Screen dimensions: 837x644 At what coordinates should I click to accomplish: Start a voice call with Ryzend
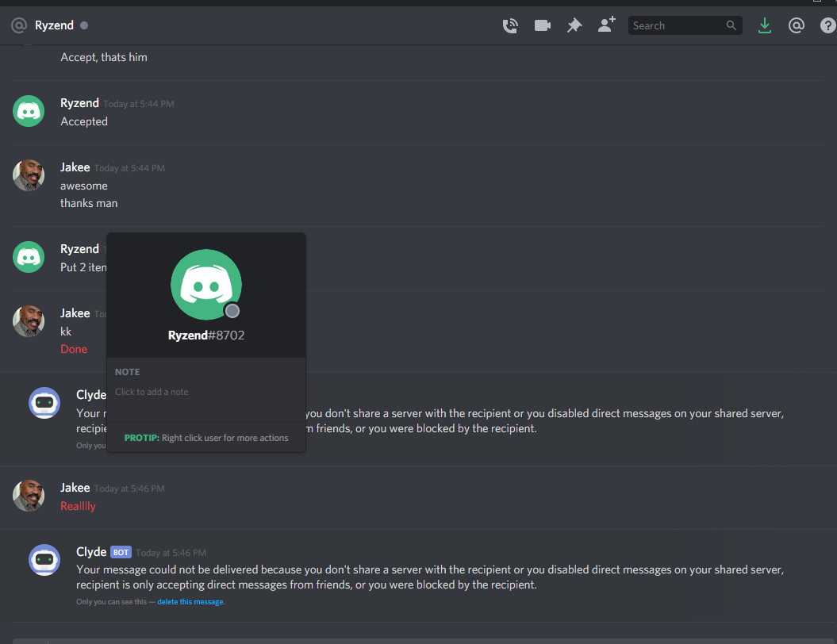pyautogui.click(x=510, y=25)
